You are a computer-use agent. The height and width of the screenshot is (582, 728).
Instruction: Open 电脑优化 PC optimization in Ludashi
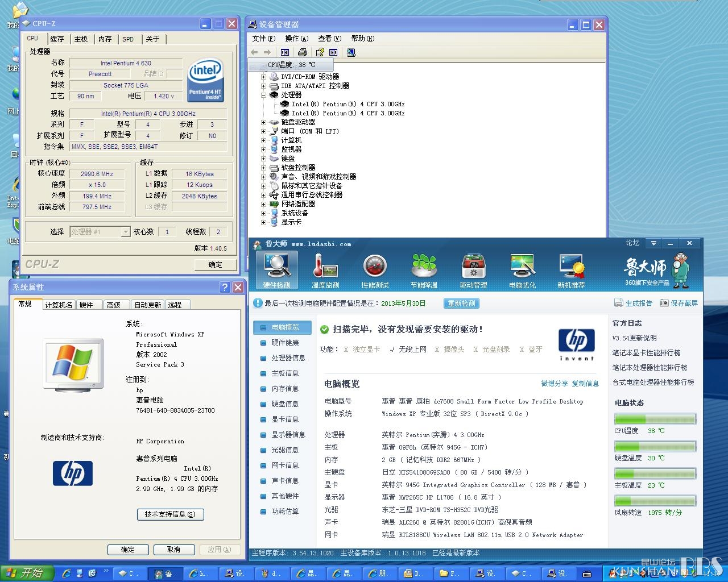[522, 271]
